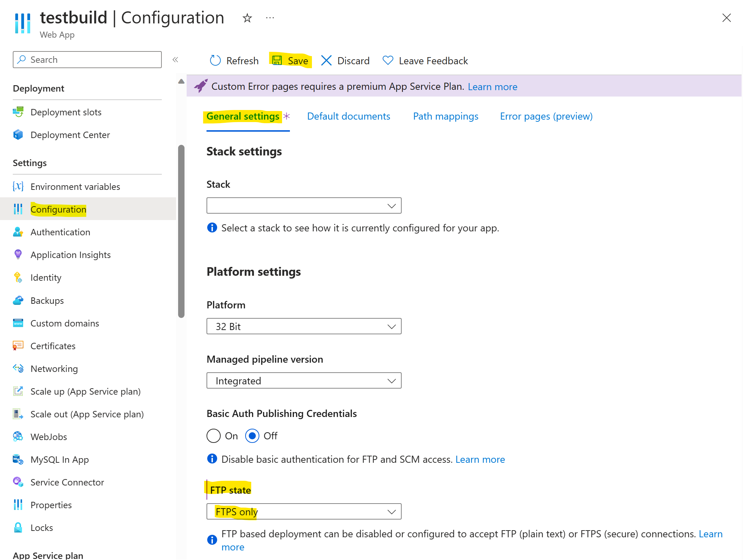743x560 pixels.
Task: Click the Refresh circular arrow icon
Action: pos(215,61)
